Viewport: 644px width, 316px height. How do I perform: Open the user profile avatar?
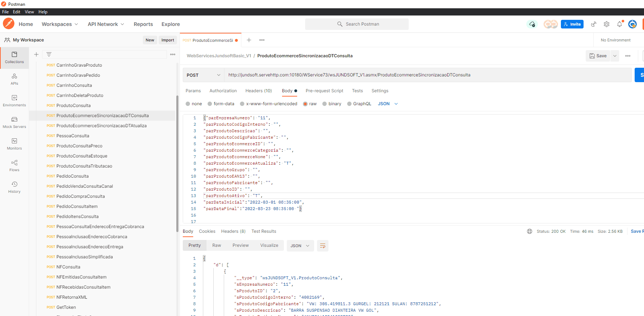click(632, 24)
